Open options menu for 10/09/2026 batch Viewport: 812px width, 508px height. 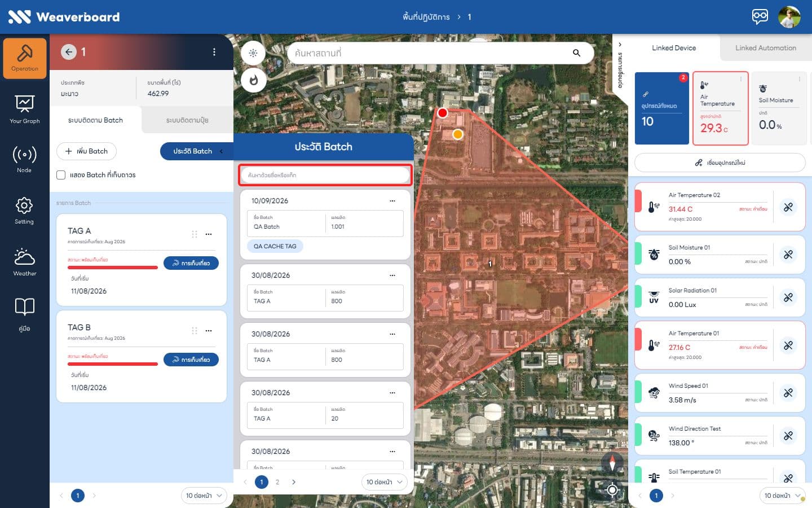coord(392,201)
